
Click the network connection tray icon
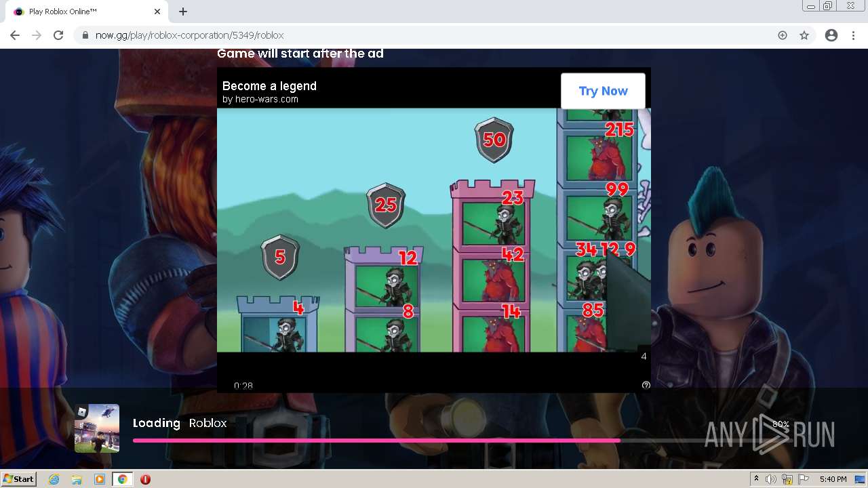(787, 479)
